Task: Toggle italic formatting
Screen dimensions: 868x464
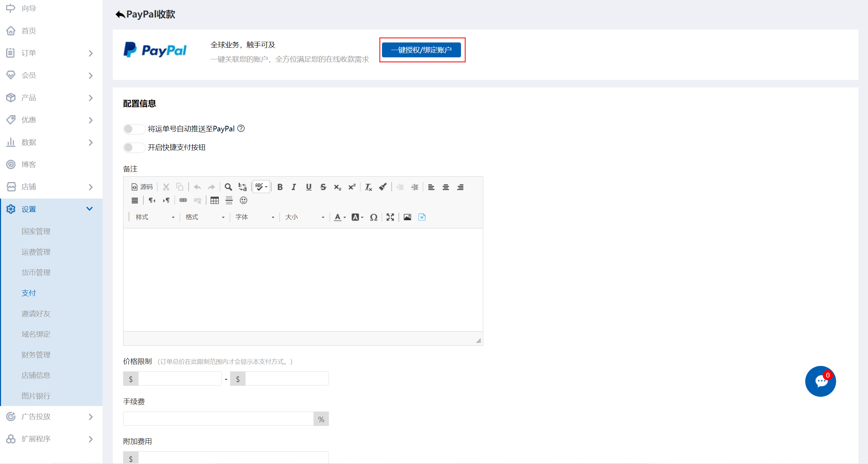Action: (294, 187)
